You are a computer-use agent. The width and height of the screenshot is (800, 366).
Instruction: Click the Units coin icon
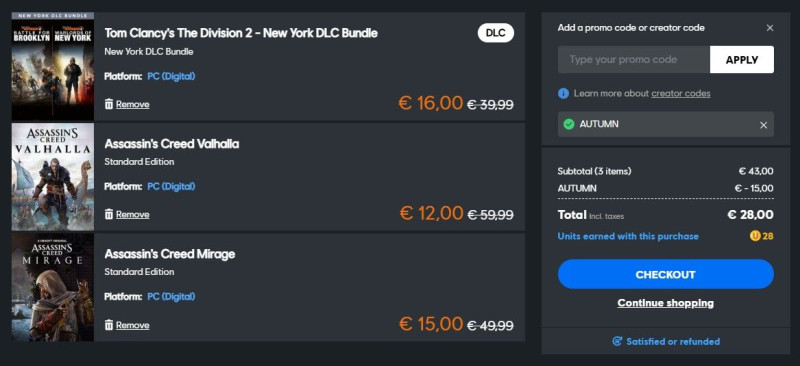pyautogui.click(x=755, y=236)
